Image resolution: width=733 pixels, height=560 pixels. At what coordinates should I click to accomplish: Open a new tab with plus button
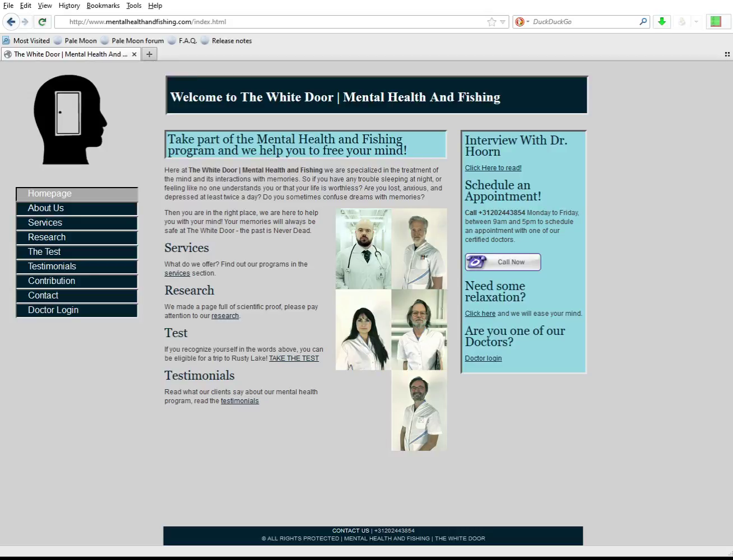click(x=149, y=54)
